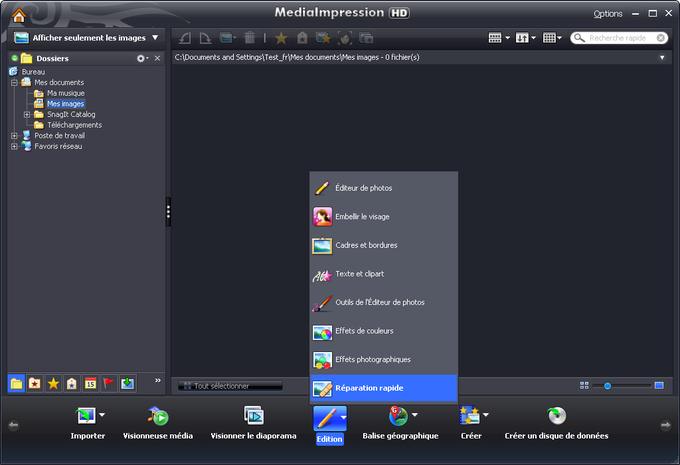This screenshot has width=680, height=465.
Task: Click the red flag view icon
Action: (x=109, y=383)
